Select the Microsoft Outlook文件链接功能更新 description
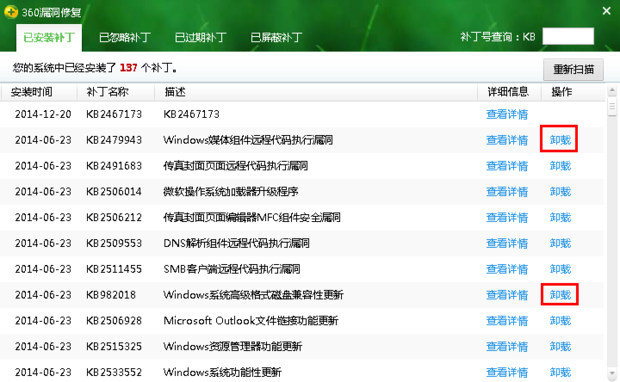 click(x=251, y=321)
